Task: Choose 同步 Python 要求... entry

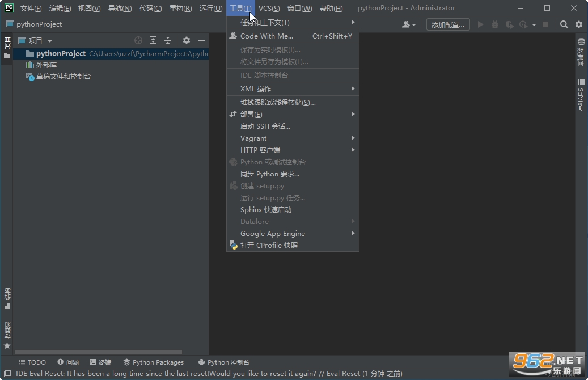Action: 293,174
